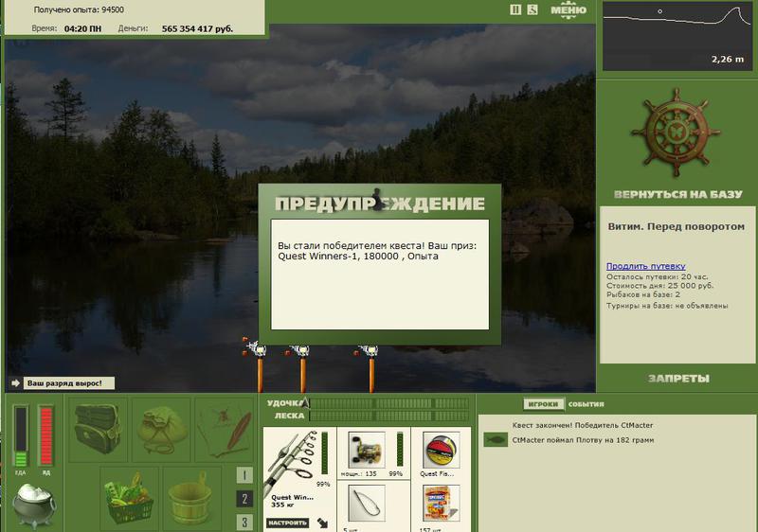The width and height of the screenshot is (758, 532).
Task: Click the УДОЧКА tension indicator bar
Action: [389, 403]
